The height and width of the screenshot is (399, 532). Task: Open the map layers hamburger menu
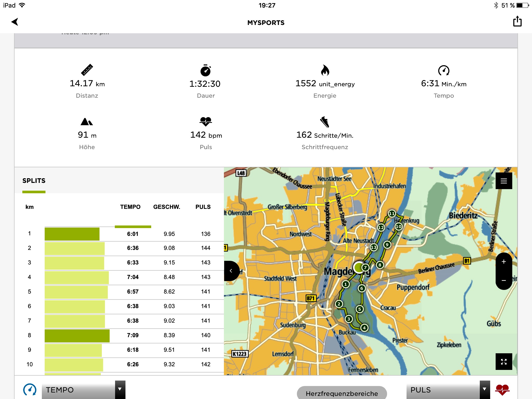coord(503,181)
